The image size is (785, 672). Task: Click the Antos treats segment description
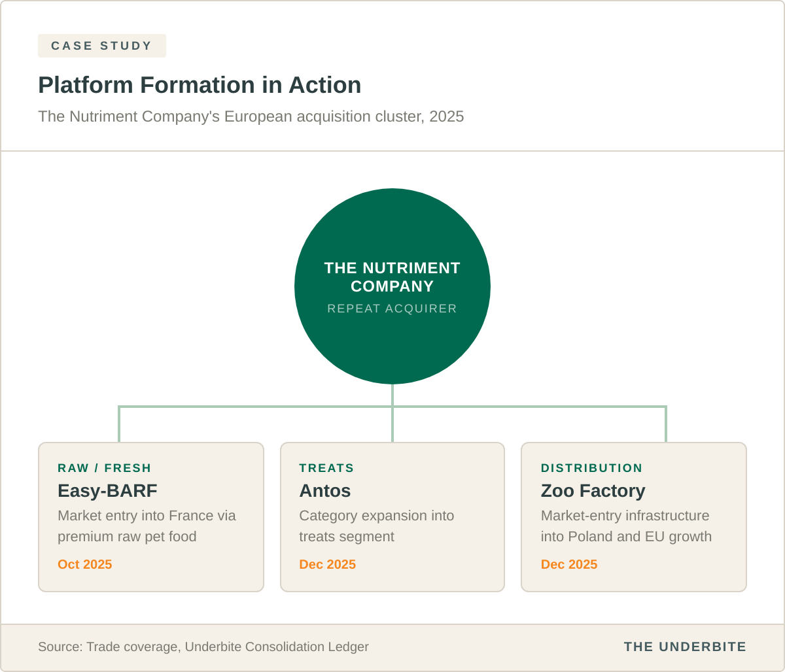pyautogui.click(x=377, y=526)
